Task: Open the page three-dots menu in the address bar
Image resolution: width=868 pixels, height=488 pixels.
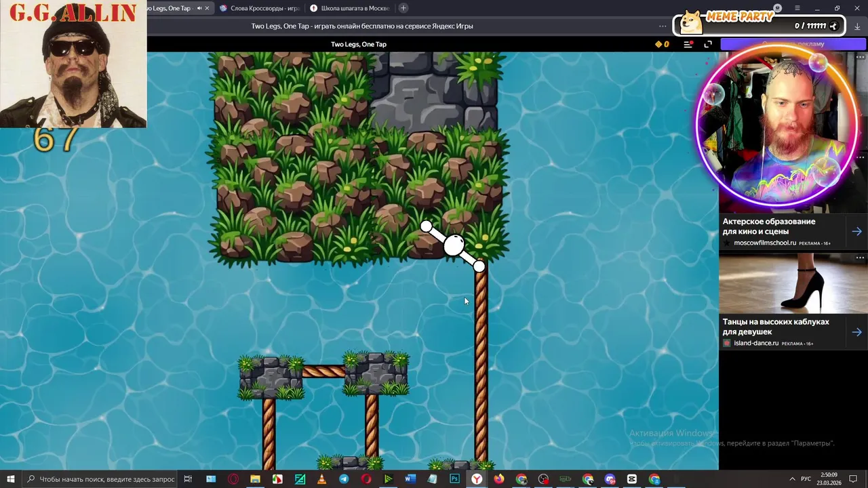Action: (663, 26)
